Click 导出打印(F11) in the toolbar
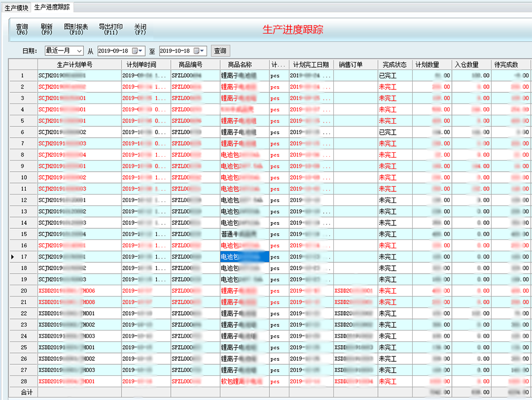The image size is (532, 400). [111, 29]
